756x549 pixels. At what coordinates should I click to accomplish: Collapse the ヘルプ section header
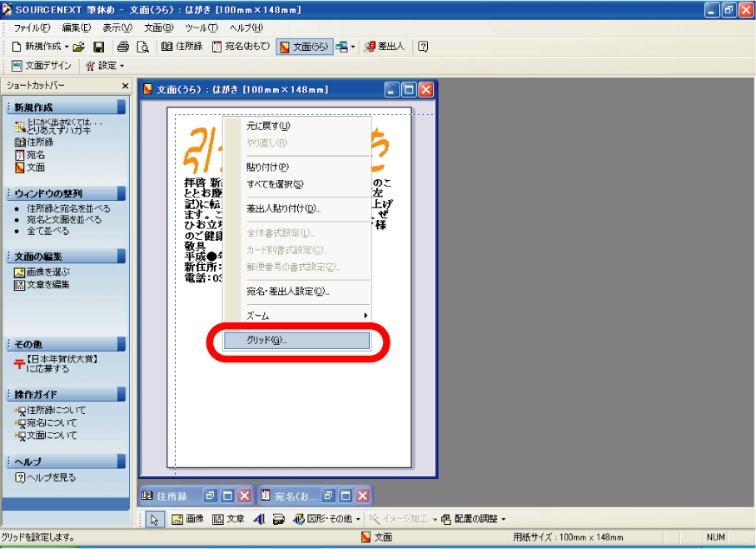coord(66,462)
